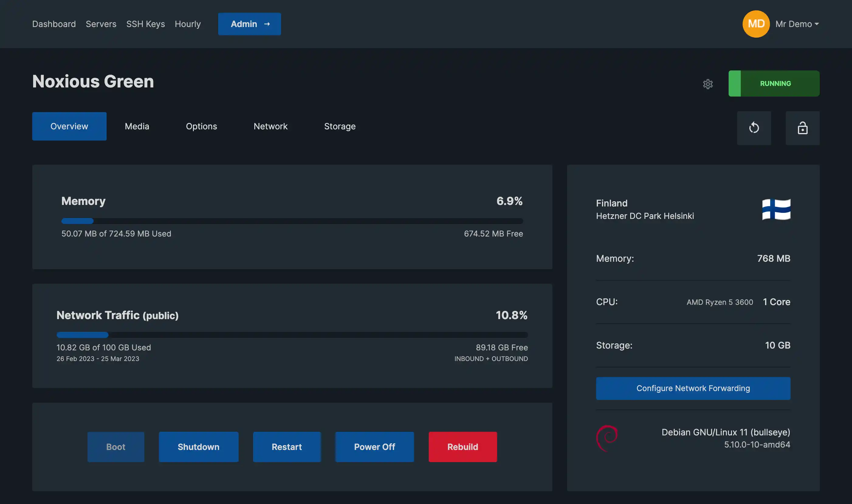The width and height of the screenshot is (852, 504).
Task: Click the Network Traffic progress bar
Action: [292, 335]
